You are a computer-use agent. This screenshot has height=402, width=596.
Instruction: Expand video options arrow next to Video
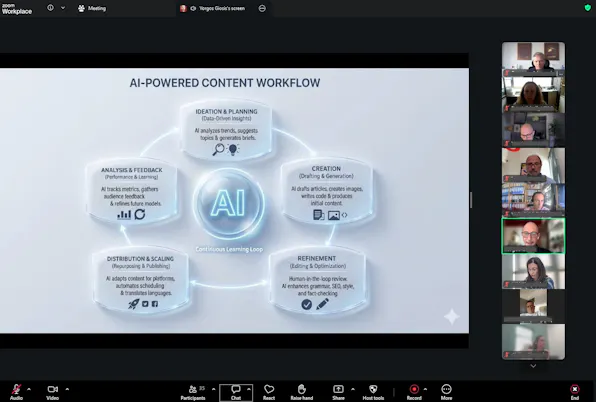[x=67, y=389]
